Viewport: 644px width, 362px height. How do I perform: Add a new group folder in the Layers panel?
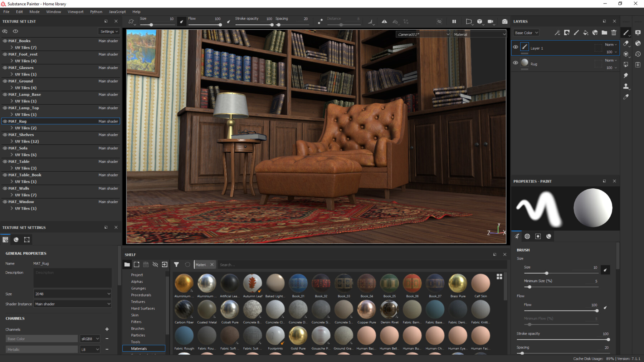[x=605, y=33]
